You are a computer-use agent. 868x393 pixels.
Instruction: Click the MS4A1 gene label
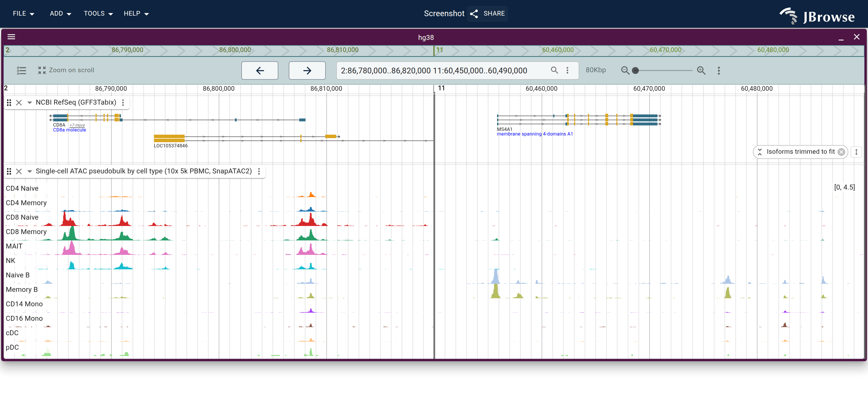[504, 129]
